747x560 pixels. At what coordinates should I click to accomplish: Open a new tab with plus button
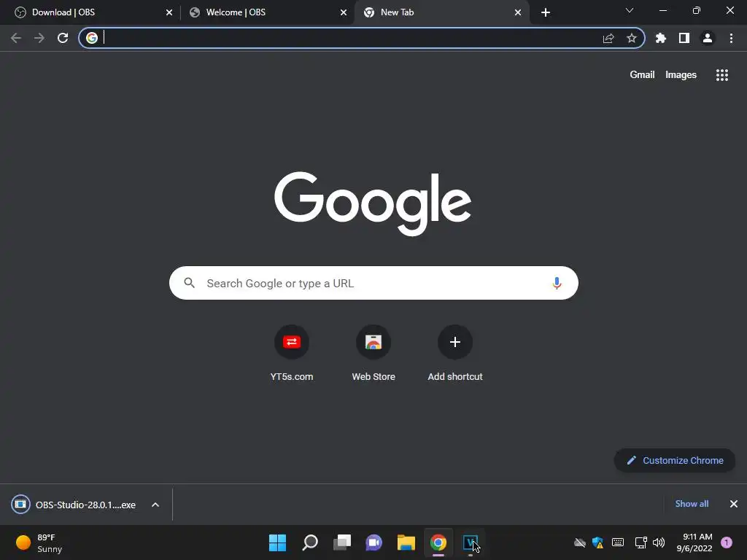pos(546,12)
